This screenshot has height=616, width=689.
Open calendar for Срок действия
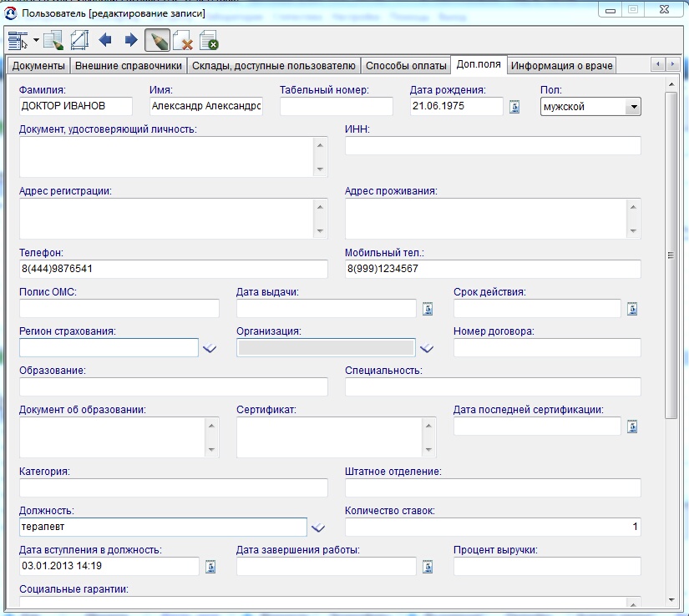632,309
